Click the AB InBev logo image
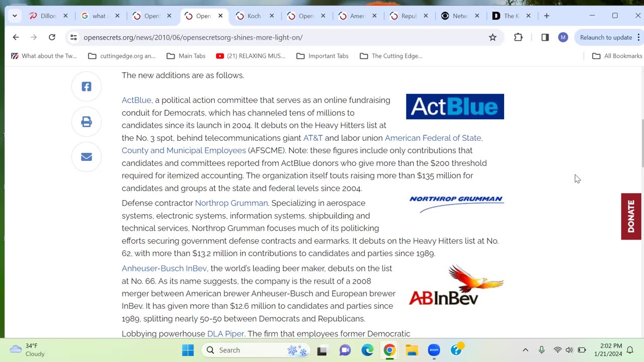The width and height of the screenshot is (644, 362). (x=456, y=285)
